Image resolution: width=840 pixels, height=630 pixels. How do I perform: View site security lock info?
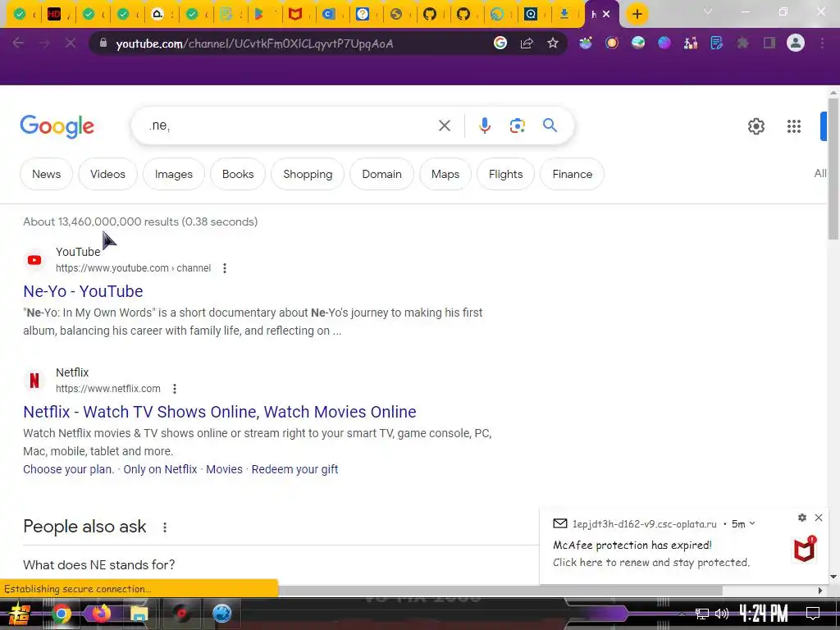pos(103,43)
